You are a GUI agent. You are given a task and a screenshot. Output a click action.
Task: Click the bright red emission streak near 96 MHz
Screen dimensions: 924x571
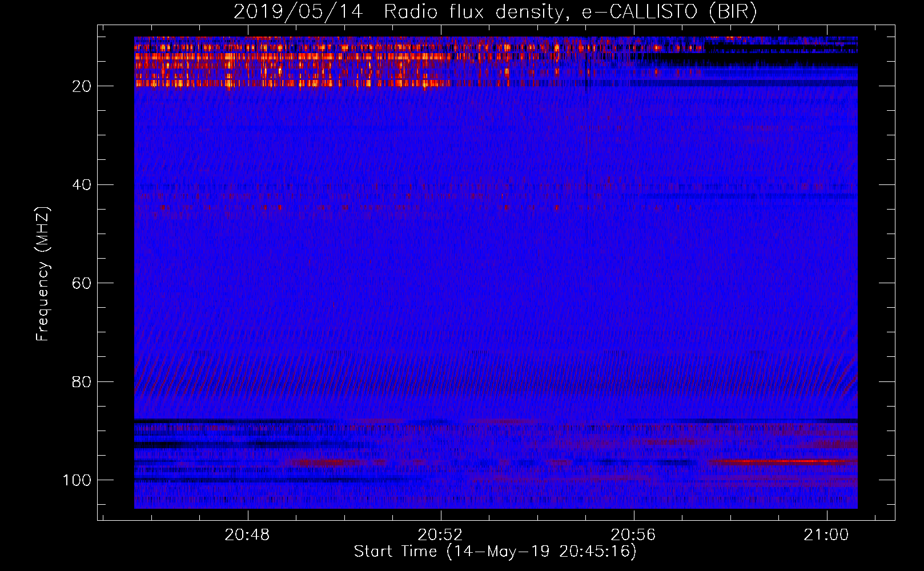(784, 461)
